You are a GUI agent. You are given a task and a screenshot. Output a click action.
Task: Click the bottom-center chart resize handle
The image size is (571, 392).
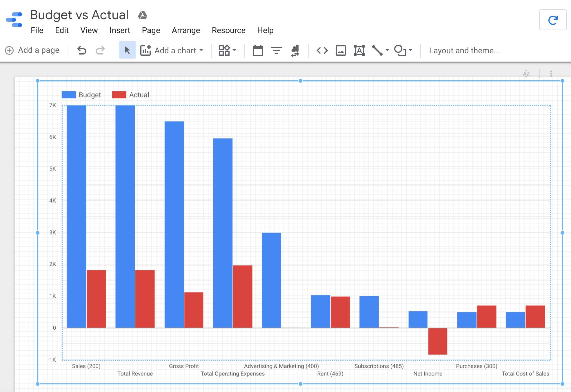[x=301, y=384]
